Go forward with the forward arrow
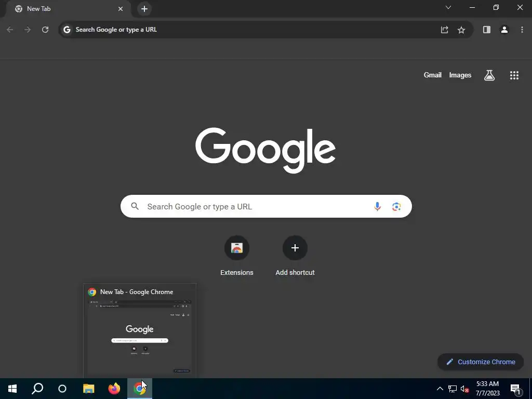 (x=28, y=30)
